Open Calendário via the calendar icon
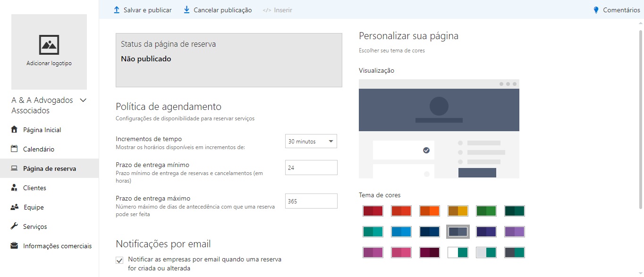The width and height of the screenshot is (644, 277). (14, 149)
